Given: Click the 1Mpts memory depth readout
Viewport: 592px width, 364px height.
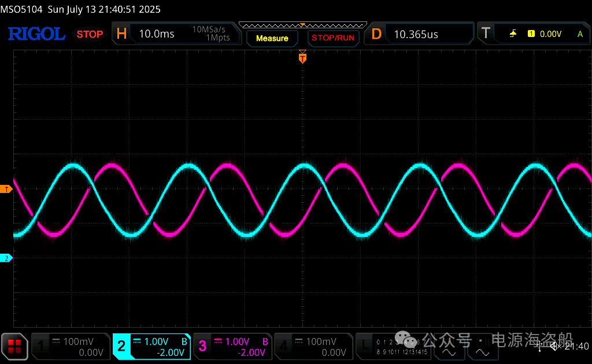Looking at the screenshot, I should point(218,38).
